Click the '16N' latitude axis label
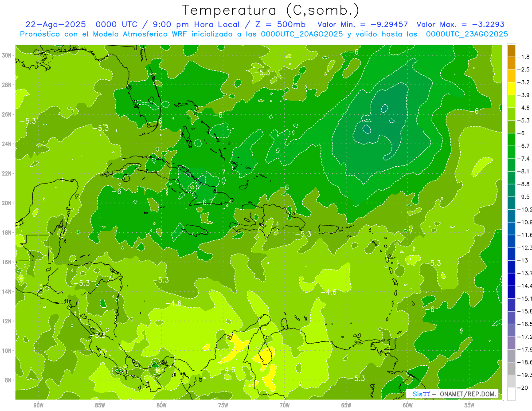532x411 pixels. coord(8,262)
